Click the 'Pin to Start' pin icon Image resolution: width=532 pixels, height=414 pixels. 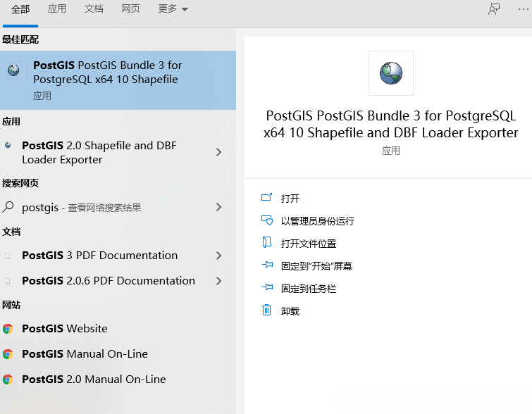coord(266,265)
